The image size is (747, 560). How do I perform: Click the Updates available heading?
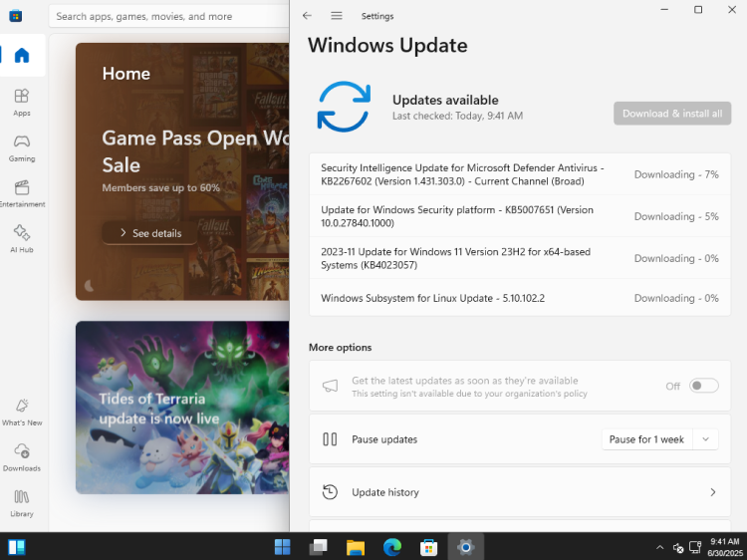pyautogui.click(x=445, y=100)
